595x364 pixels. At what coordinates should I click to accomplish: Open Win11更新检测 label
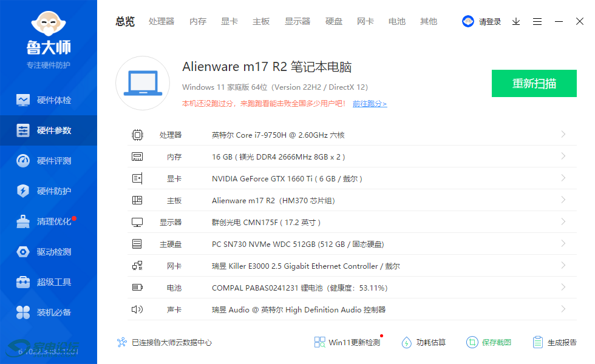354,342
